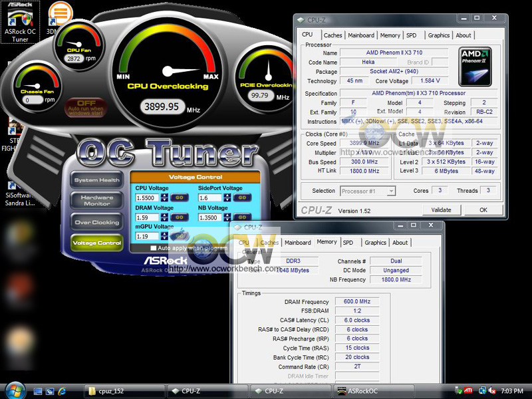Apply CPU Voltage with its GO button
532x399 pixels.
(x=179, y=198)
